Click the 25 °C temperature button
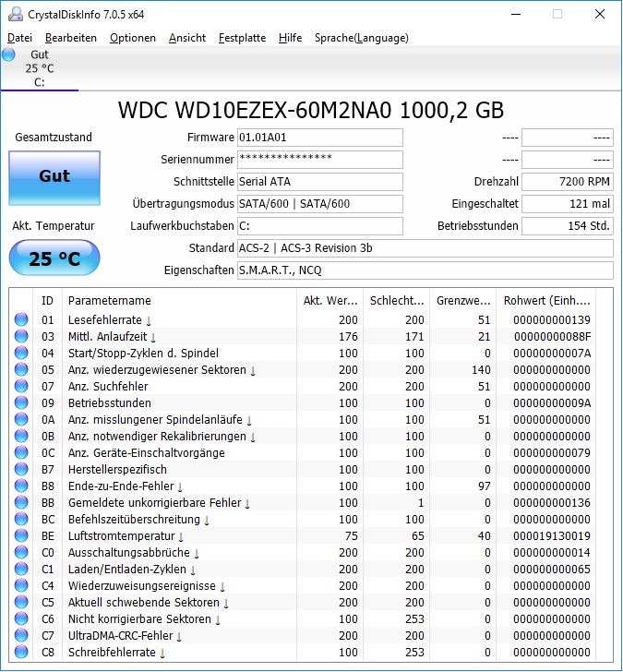Screen dimensions: 623x672 click(x=54, y=258)
